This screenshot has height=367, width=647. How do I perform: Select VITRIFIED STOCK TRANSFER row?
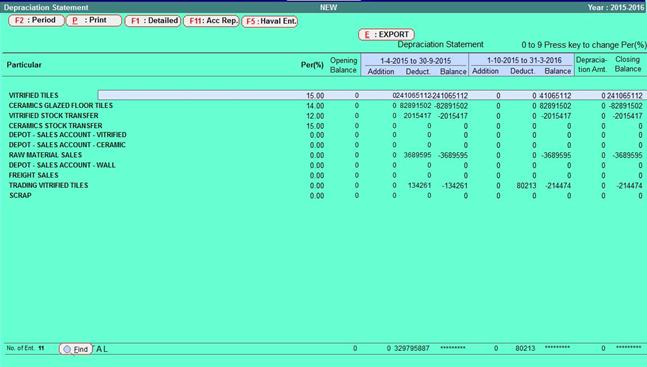pyautogui.click(x=325, y=116)
